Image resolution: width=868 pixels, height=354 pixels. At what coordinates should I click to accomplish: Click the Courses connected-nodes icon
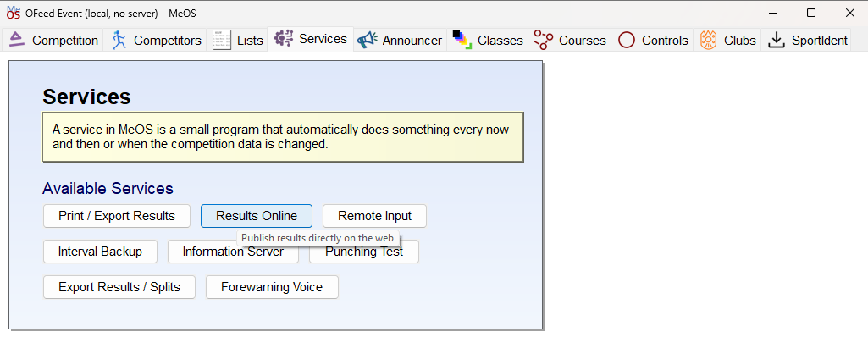(x=543, y=40)
